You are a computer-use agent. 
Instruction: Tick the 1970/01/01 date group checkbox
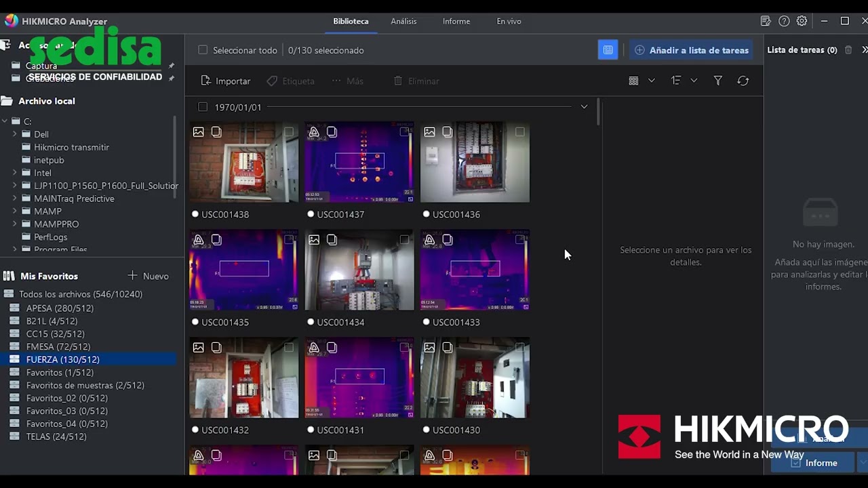tap(203, 107)
